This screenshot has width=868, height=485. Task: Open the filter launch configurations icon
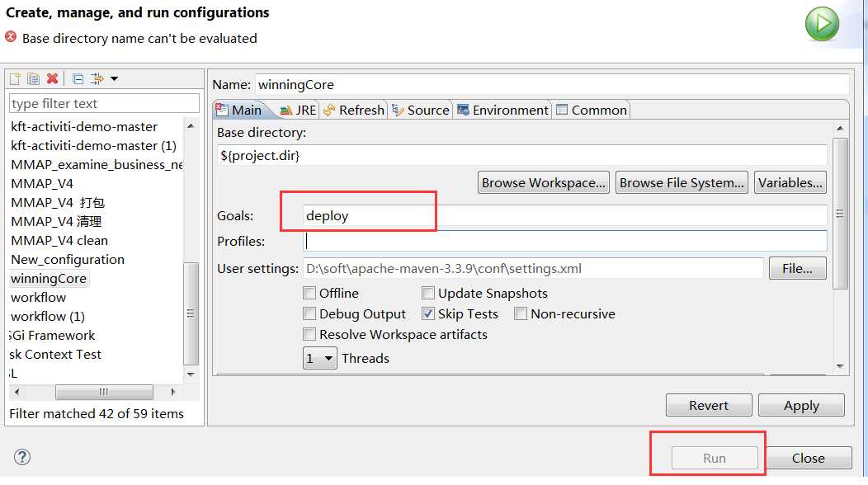click(97, 78)
